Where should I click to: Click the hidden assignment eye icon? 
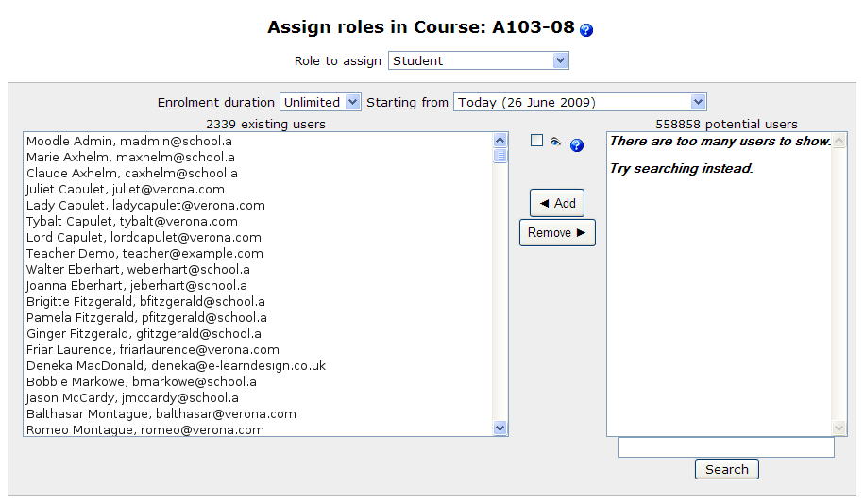pos(556,143)
